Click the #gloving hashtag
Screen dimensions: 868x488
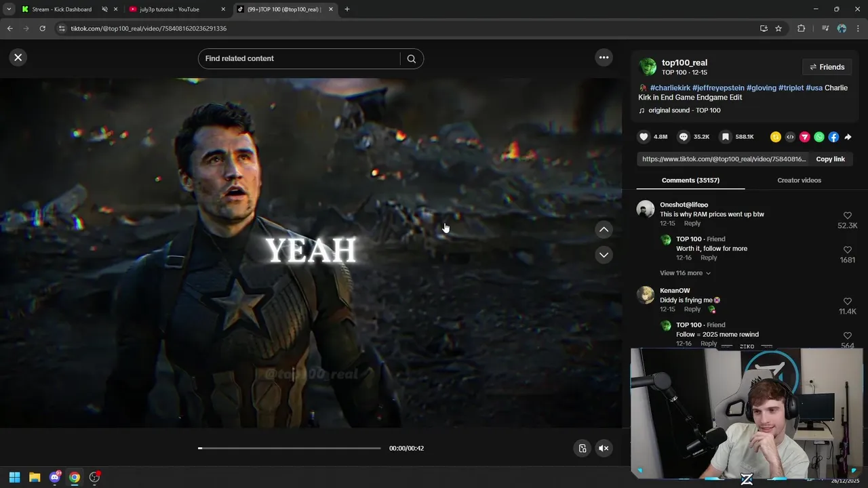pos(762,88)
